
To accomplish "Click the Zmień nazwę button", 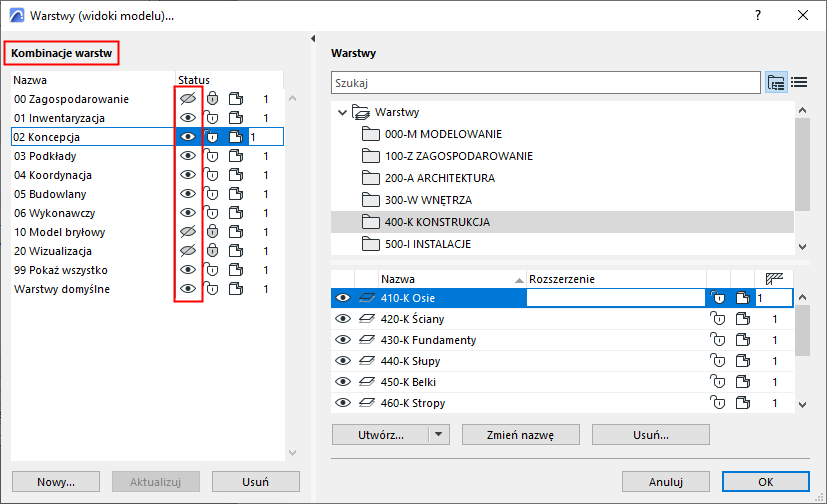I will [520, 435].
